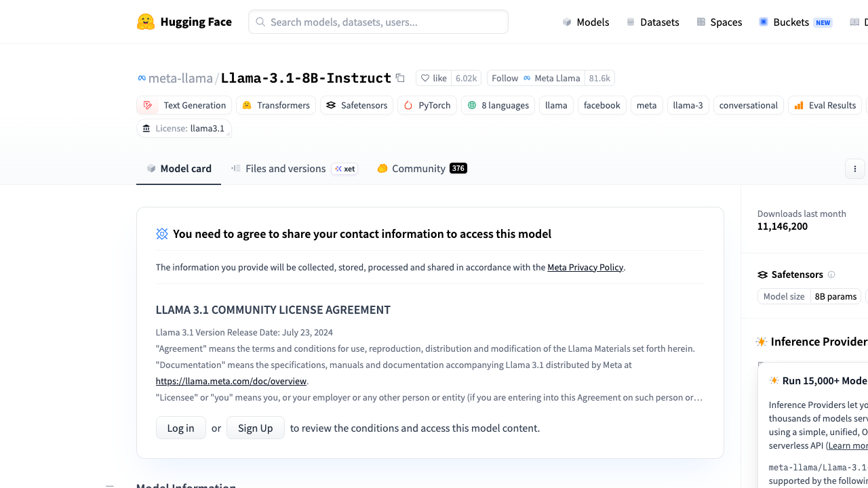Screen dimensions: 868x488
Task: Follow Meta Llama
Action: pos(536,78)
